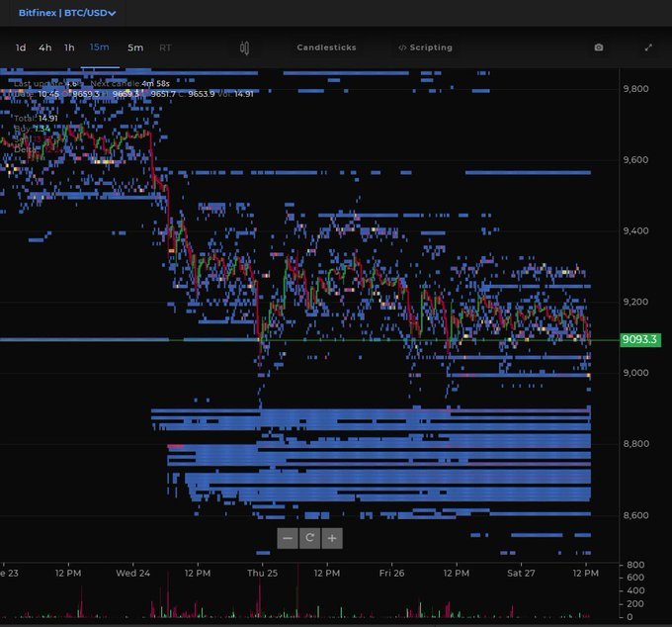This screenshot has height=627, width=672.
Task: Select the 1d timeframe
Action: (21, 47)
